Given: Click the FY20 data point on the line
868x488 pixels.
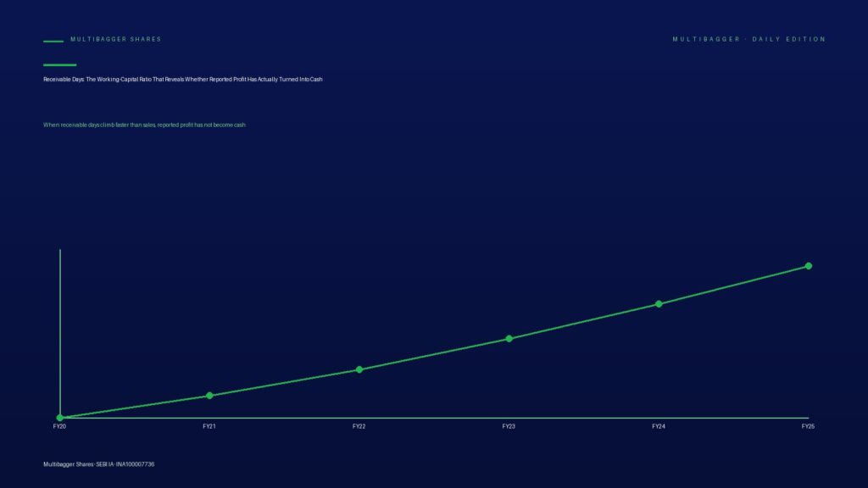Looking at the screenshot, I should point(60,418).
